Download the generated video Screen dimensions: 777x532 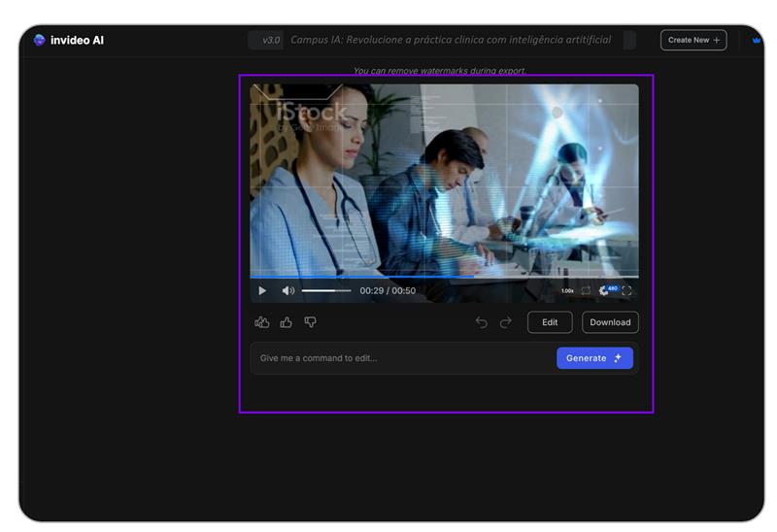(x=610, y=322)
